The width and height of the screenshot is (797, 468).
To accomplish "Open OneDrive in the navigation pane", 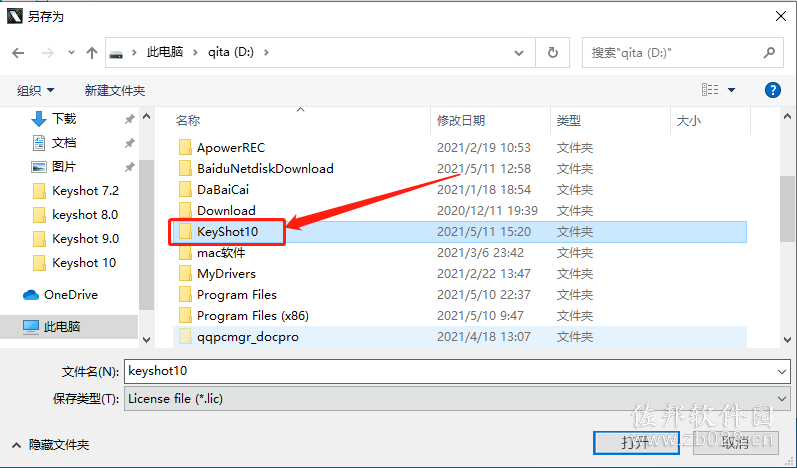I will pyautogui.click(x=71, y=295).
